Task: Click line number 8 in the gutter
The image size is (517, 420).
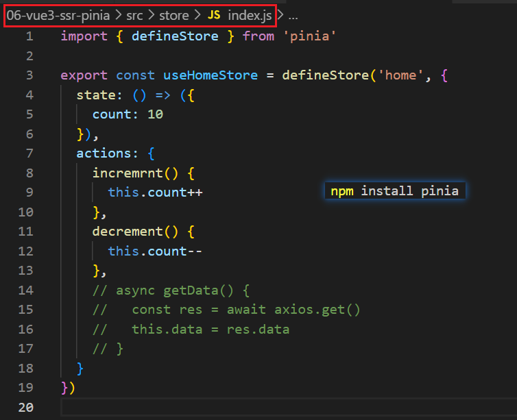Action: 29,173
